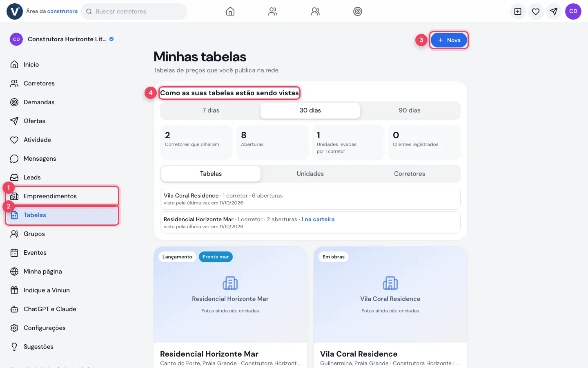
Task: Open Empreendimentos in the sidebar
Action: [x=62, y=196]
